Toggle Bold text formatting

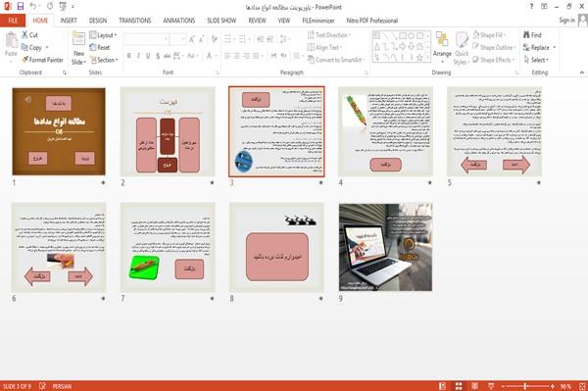click(x=129, y=56)
